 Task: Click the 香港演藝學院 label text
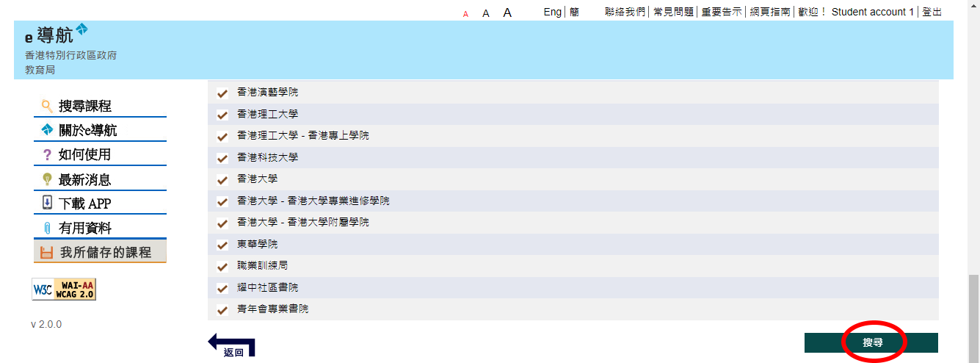coord(268,93)
